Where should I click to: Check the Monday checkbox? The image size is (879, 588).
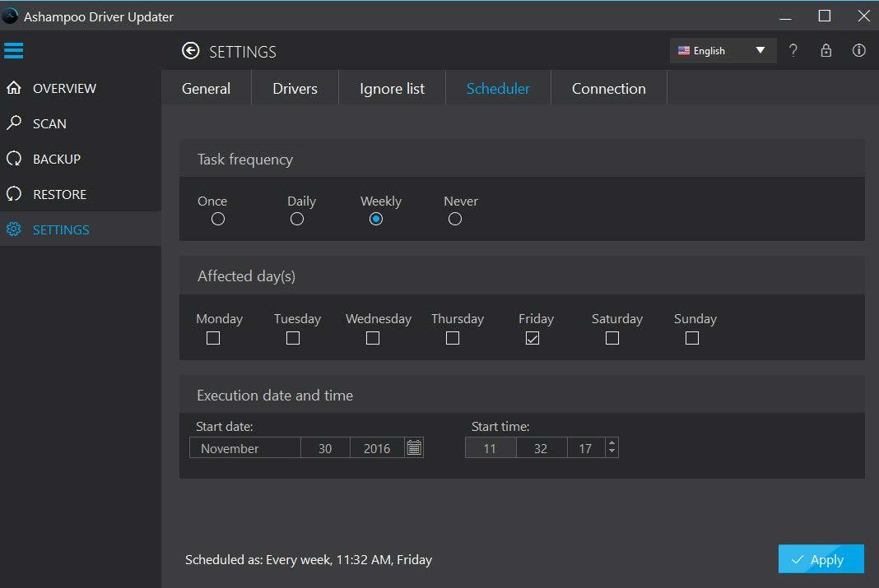[x=213, y=338]
